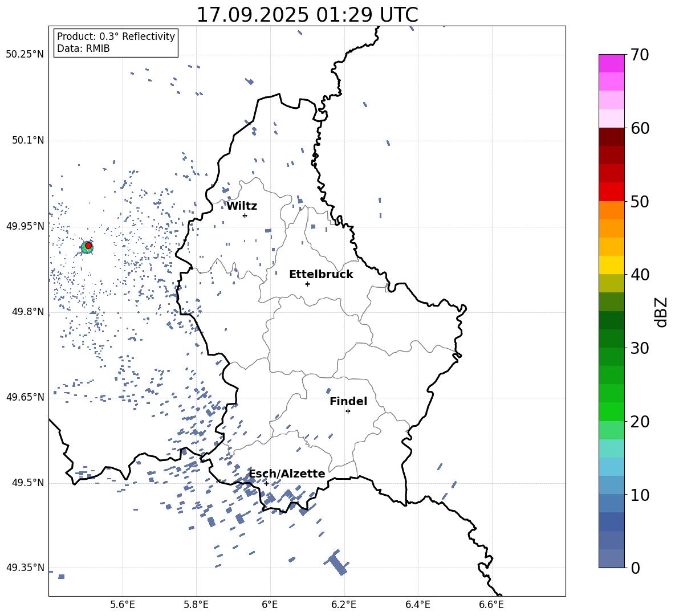This screenshot has width=675, height=616.
Task: Click the 20 colorbar tick value
Action: point(640,421)
